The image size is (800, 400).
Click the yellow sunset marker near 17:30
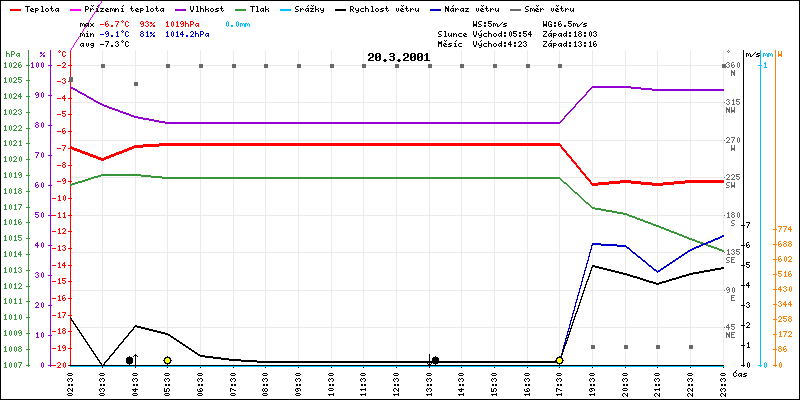point(559,360)
